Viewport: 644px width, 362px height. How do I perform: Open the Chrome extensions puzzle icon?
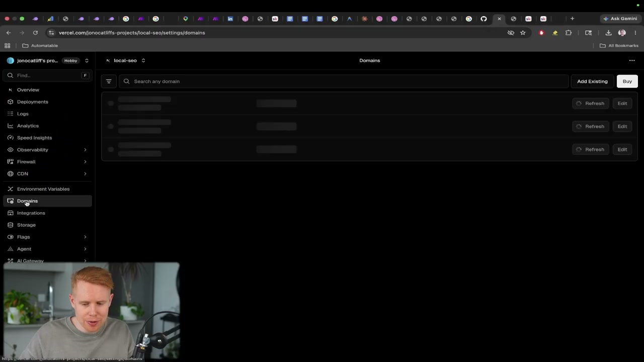(569, 33)
